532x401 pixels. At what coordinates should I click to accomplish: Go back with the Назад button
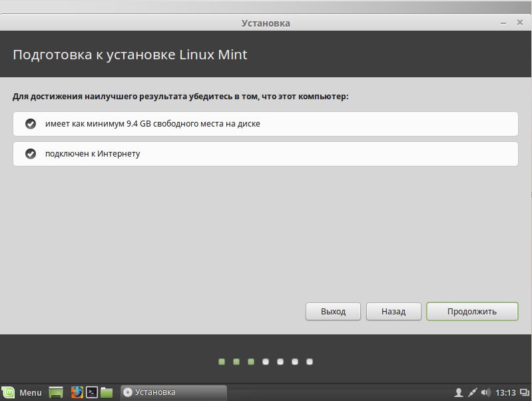point(393,311)
